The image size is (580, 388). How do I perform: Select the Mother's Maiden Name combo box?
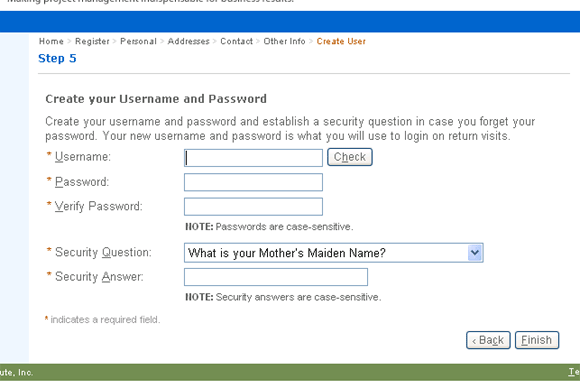334,253
